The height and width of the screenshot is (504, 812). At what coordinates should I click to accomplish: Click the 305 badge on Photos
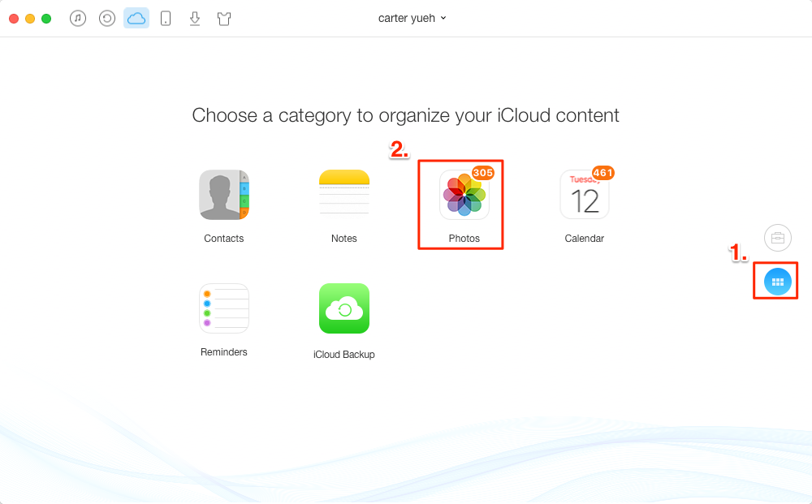[483, 173]
